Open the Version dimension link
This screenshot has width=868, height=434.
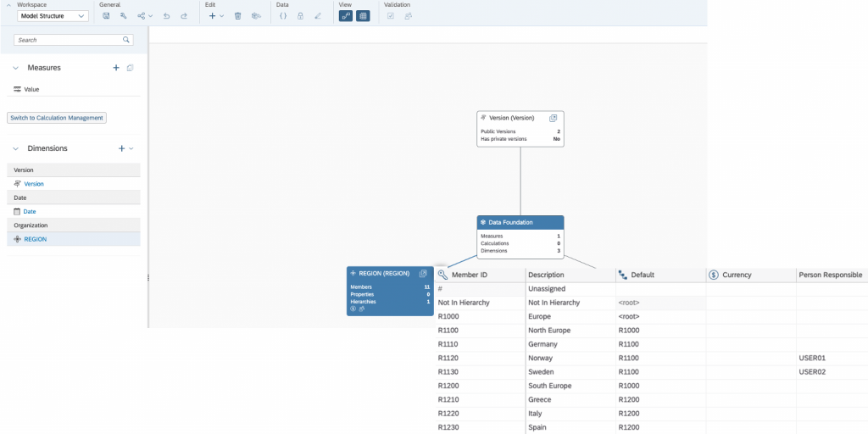click(34, 184)
